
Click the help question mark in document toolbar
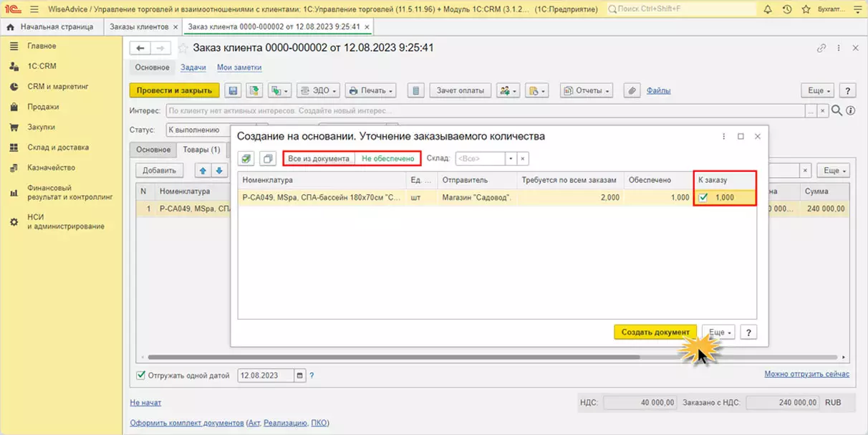point(848,91)
